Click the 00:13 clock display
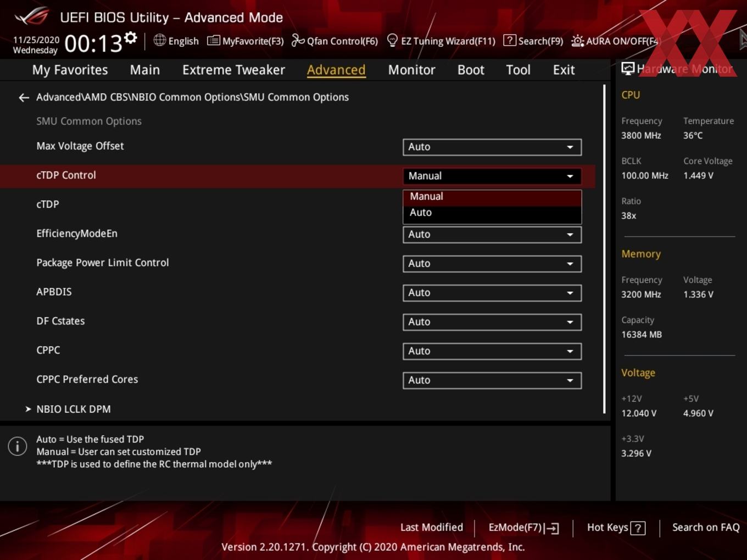This screenshot has height=560, width=747. [93, 43]
